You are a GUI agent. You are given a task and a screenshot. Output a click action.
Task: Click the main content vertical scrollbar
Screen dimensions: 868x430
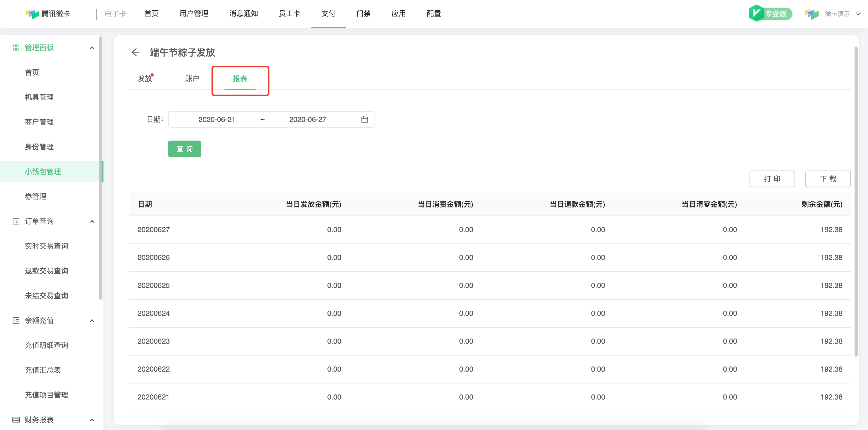[x=856, y=201]
